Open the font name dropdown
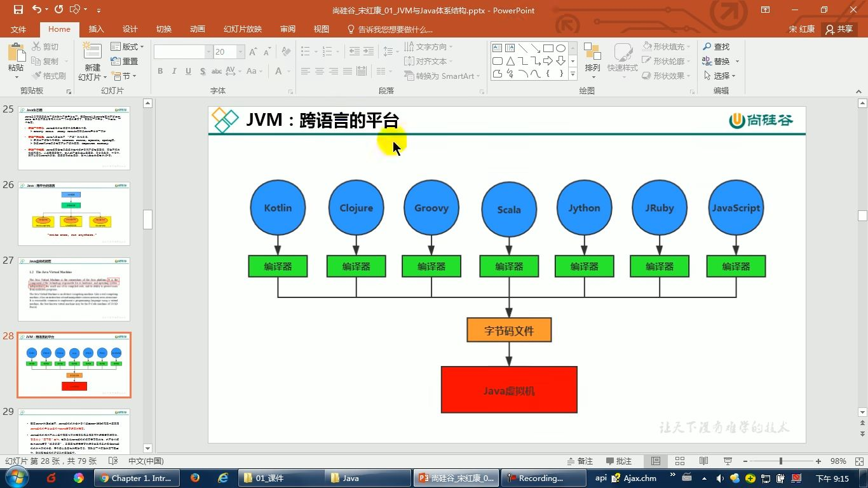 tap(208, 52)
